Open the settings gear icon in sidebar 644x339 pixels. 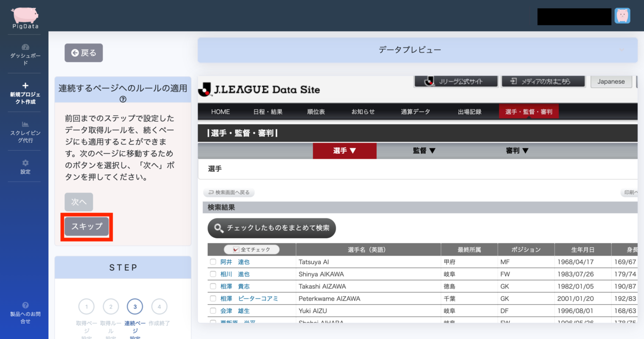25,163
